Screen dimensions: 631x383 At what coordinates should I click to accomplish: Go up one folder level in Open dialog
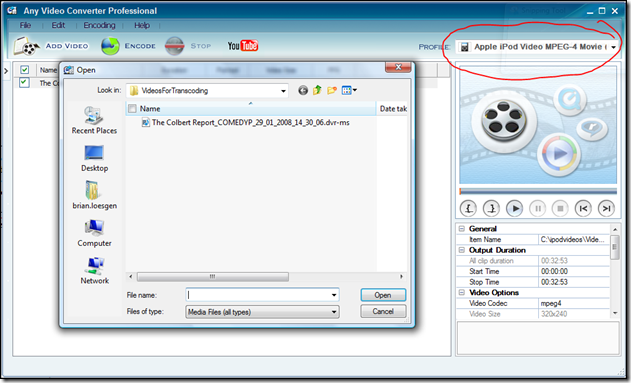click(317, 90)
